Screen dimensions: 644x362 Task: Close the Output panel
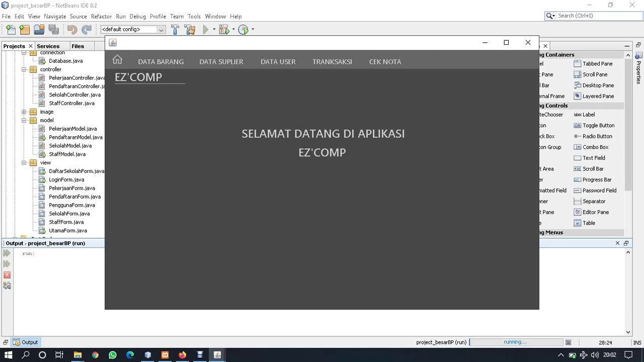pos(617,243)
